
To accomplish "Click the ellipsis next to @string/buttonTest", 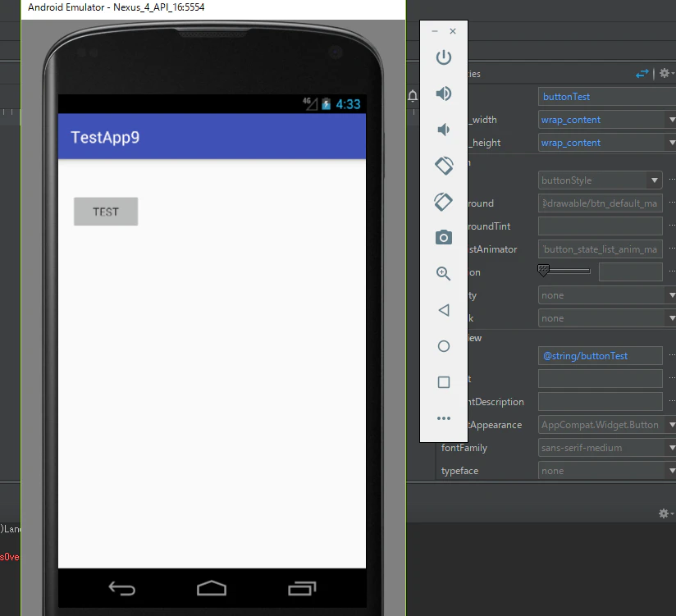I will pyautogui.click(x=672, y=355).
